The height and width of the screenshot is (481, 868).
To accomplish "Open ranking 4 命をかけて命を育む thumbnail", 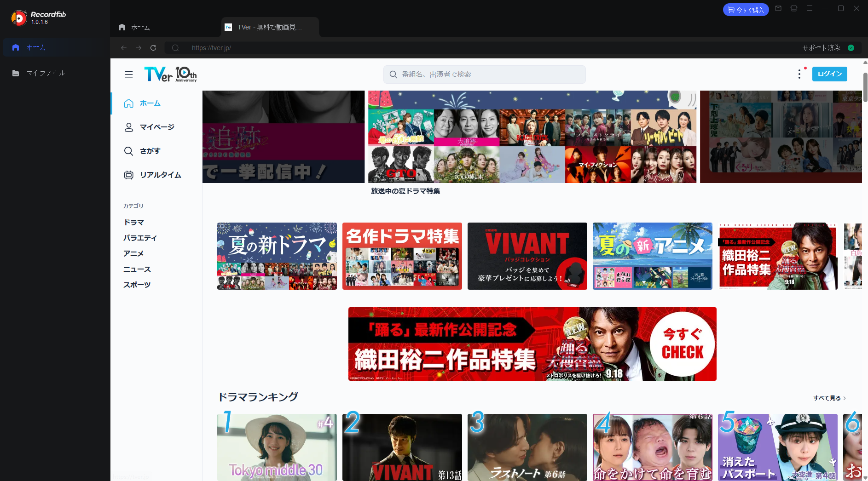I will pos(653,447).
